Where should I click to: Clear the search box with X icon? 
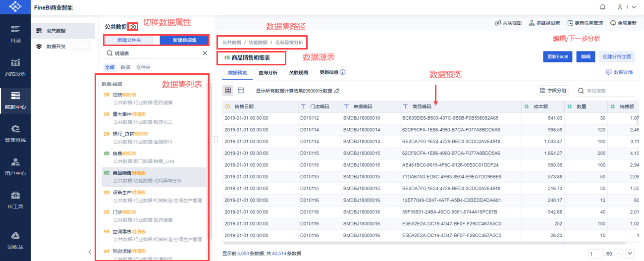(205, 53)
